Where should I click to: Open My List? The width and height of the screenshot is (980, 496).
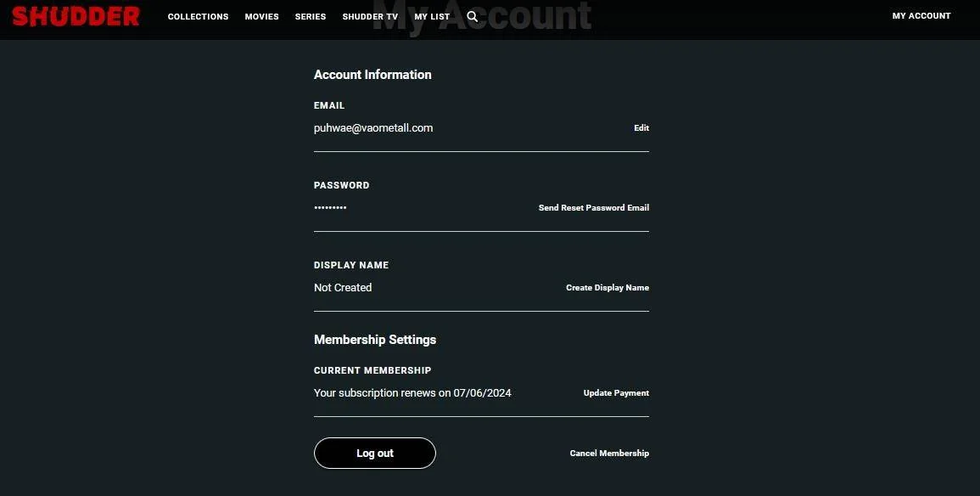coord(432,17)
